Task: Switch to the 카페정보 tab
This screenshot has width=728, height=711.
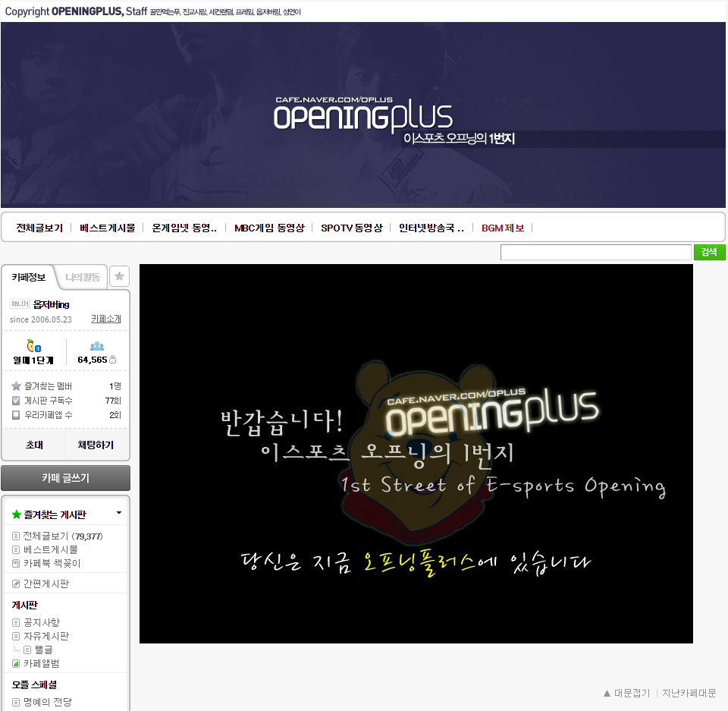Action: (x=28, y=277)
